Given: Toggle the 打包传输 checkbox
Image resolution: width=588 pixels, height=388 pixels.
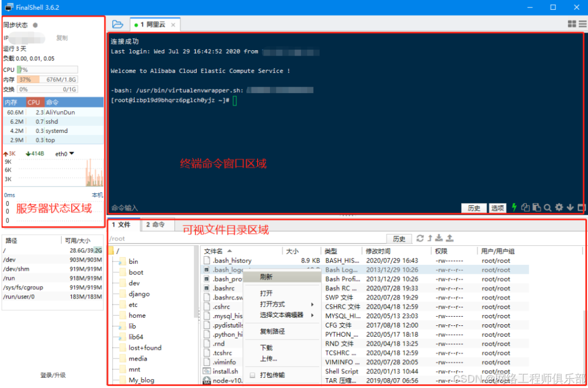Looking at the screenshot, I should pyautogui.click(x=253, y=375).
